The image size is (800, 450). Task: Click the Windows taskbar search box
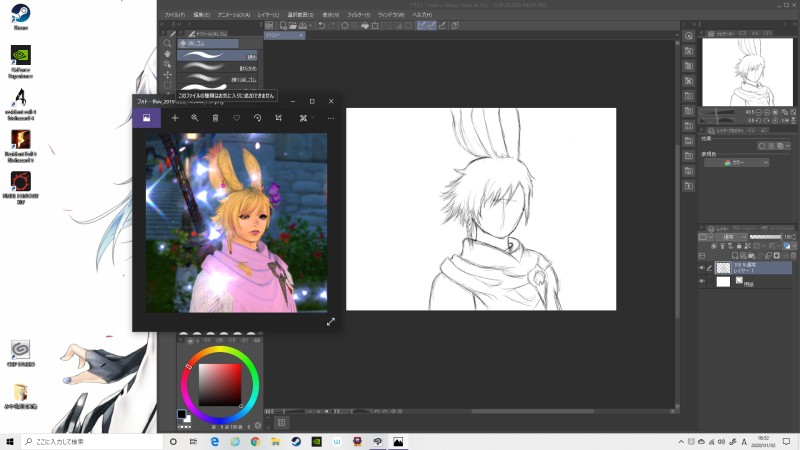coord(90,441)
